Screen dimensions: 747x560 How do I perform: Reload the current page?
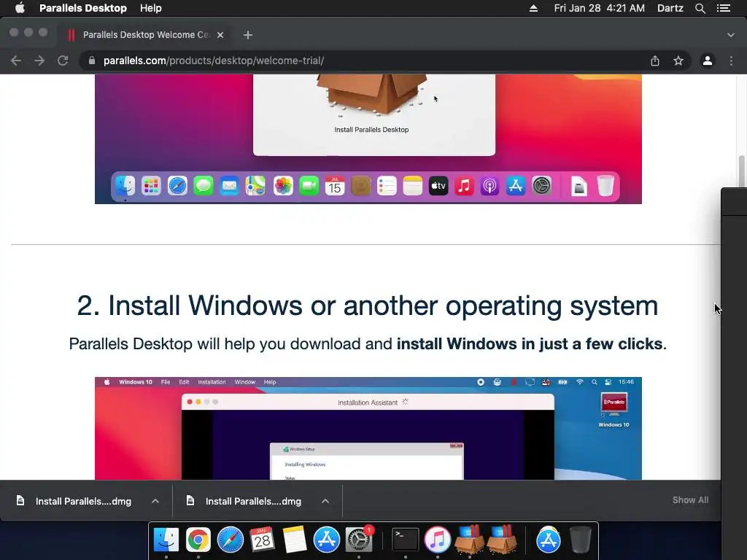pos(63,61)
